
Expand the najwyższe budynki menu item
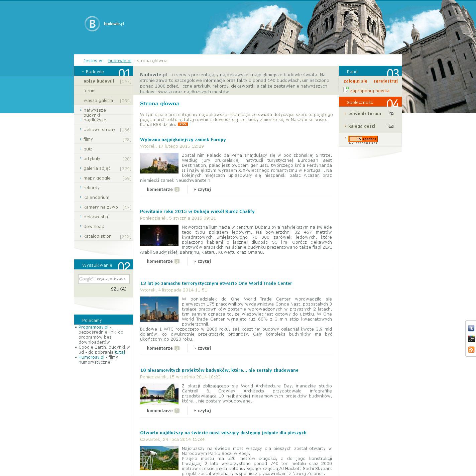click(x=81, y=110)
